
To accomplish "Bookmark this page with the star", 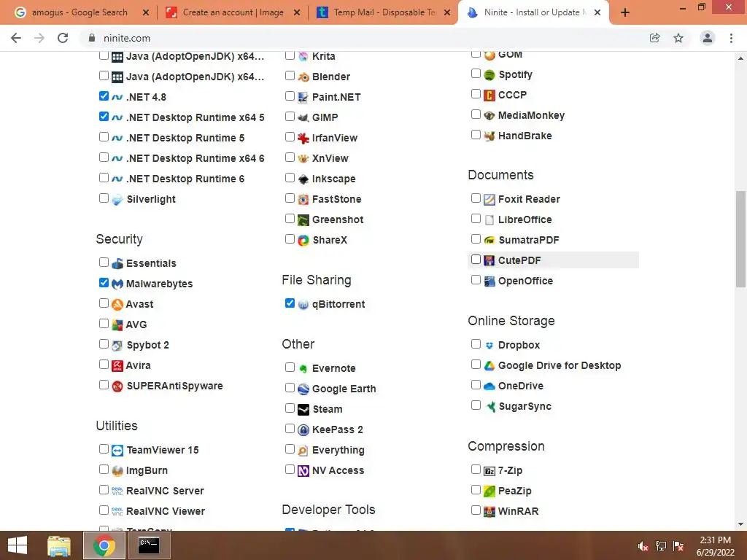I will coord(678,38).
